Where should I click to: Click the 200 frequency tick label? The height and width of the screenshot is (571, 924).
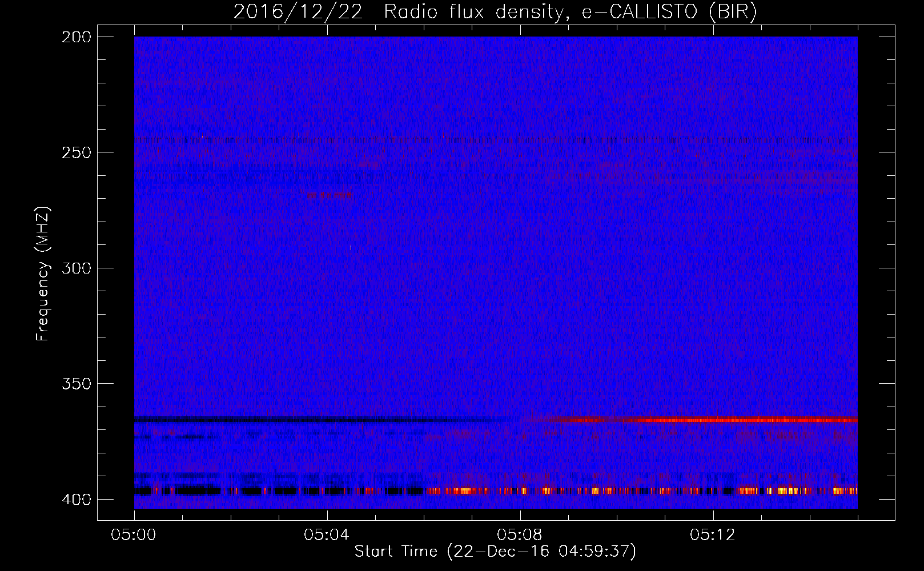pyautogui.click(x=76, y=37)
